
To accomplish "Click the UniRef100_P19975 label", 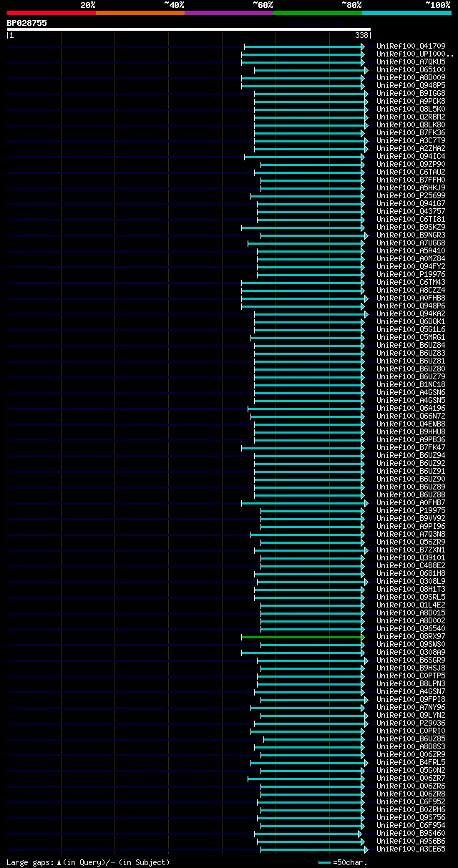I will 411,511.
